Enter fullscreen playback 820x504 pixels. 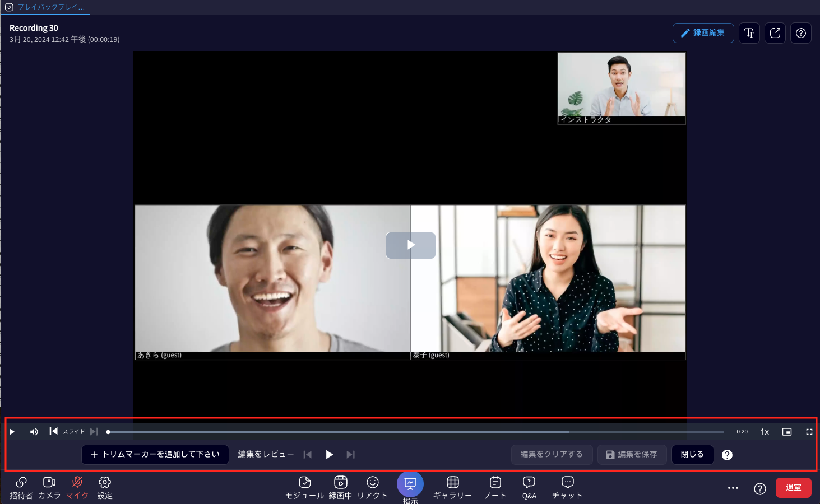pyautogui.click(x=809, y=432)
